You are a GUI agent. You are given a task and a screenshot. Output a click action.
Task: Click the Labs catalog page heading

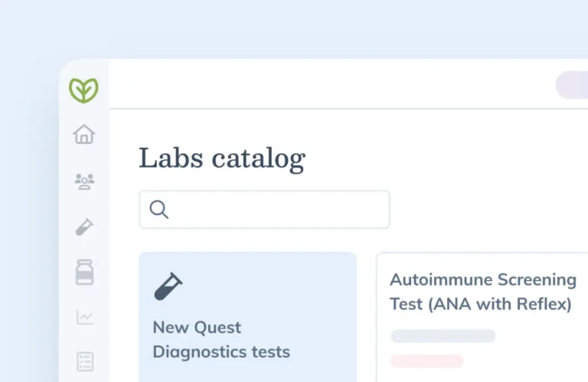click(x=221, y=158)
